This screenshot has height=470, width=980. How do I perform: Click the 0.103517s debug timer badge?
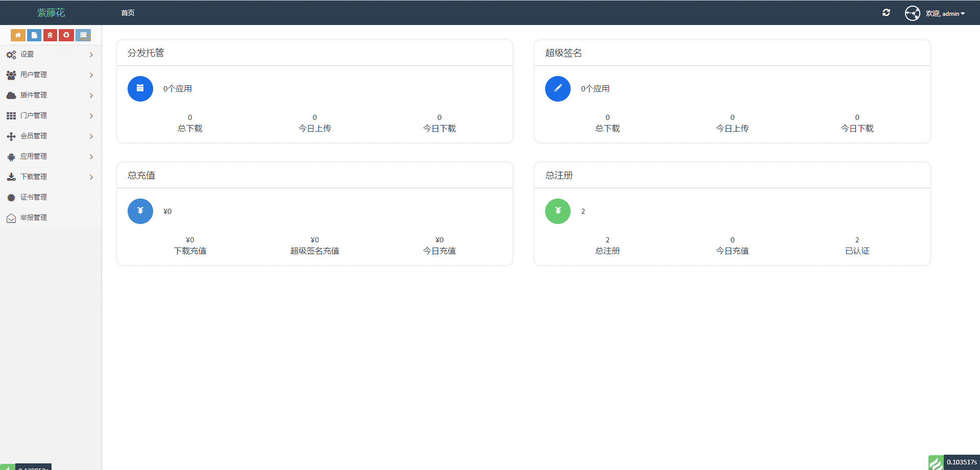962,462
